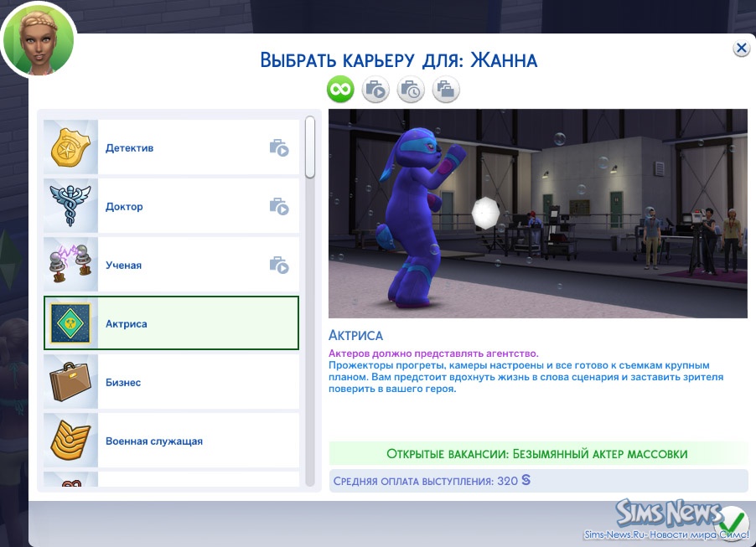
Task: Toggle the briefcase with play arrow filter
Action: point(375,89)
